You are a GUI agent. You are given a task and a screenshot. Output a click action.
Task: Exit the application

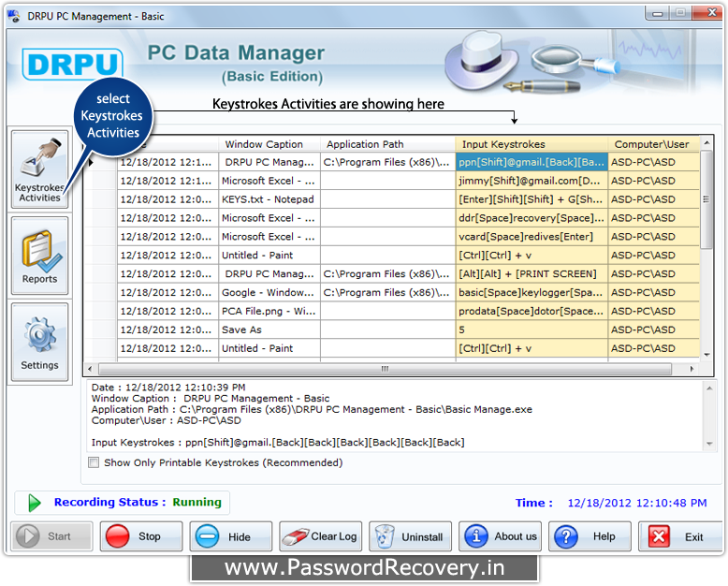tap(679, 536)
